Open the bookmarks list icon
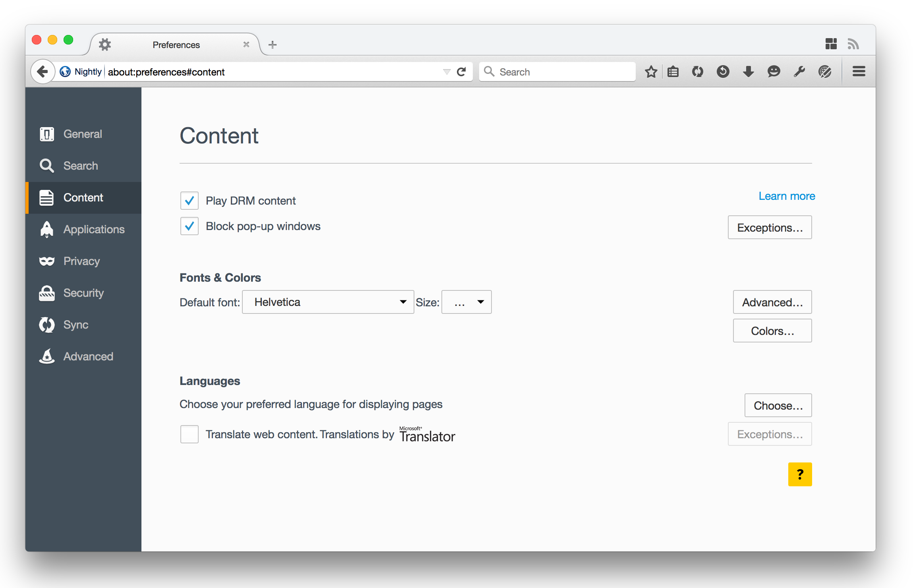This screenshot has width=917, height=588. [673, 72]
